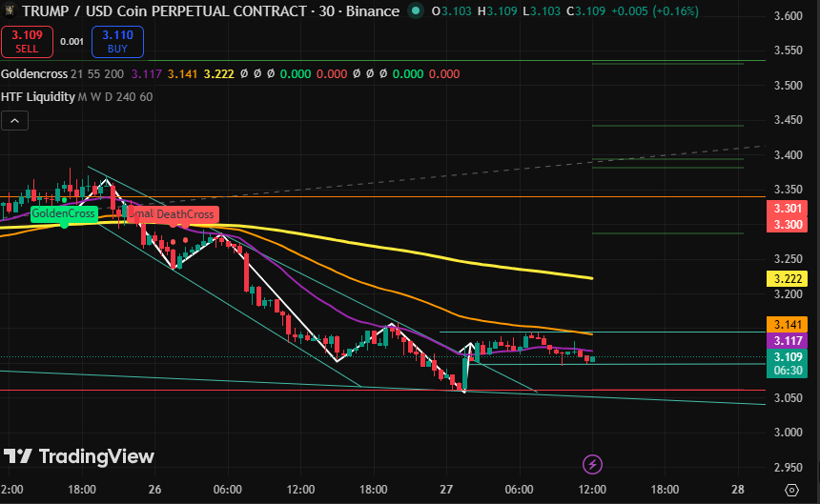820x504 pixels.
Task: Click the 3.600 price scale label
Action: click(788, 15)
